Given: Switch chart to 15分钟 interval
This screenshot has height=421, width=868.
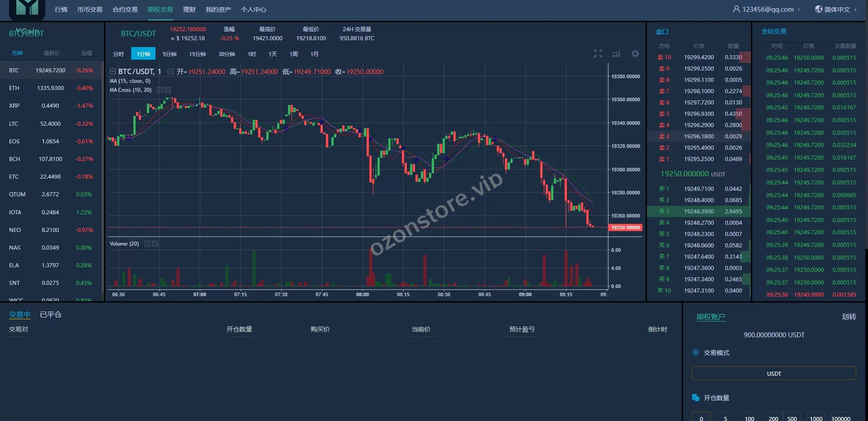Looking at the screenshot, I should 197,54.
